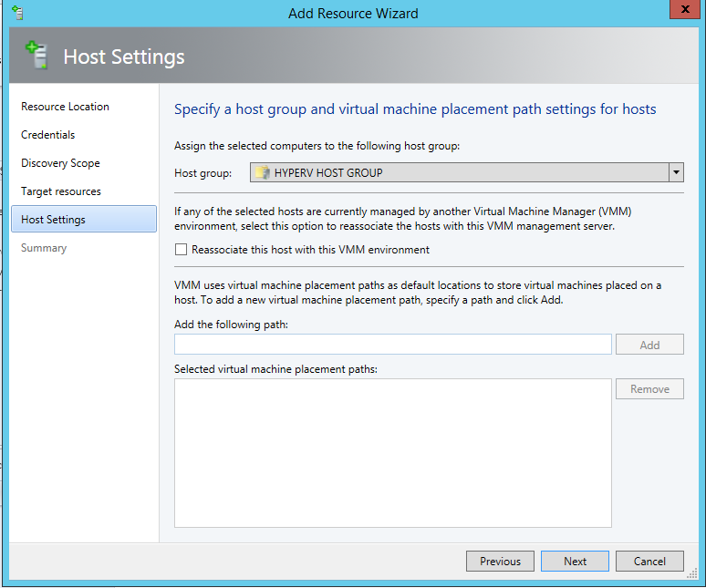Click the Remove path button
This screenshot has height=588, width=706.
(649, 388)
